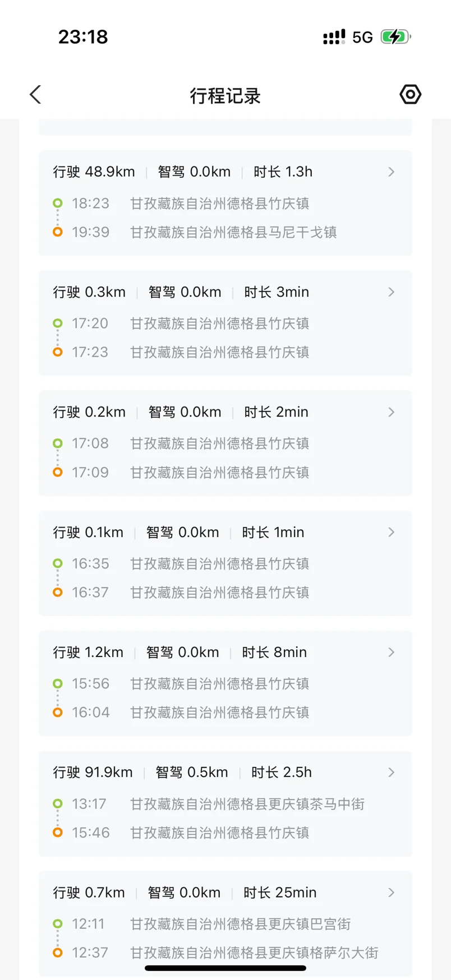Tap orange end dot at 15:46
451x980 pixels.
[57, 833]
